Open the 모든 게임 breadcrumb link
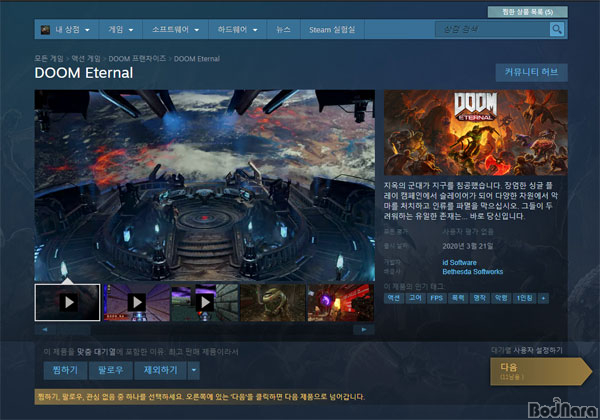 49,59
